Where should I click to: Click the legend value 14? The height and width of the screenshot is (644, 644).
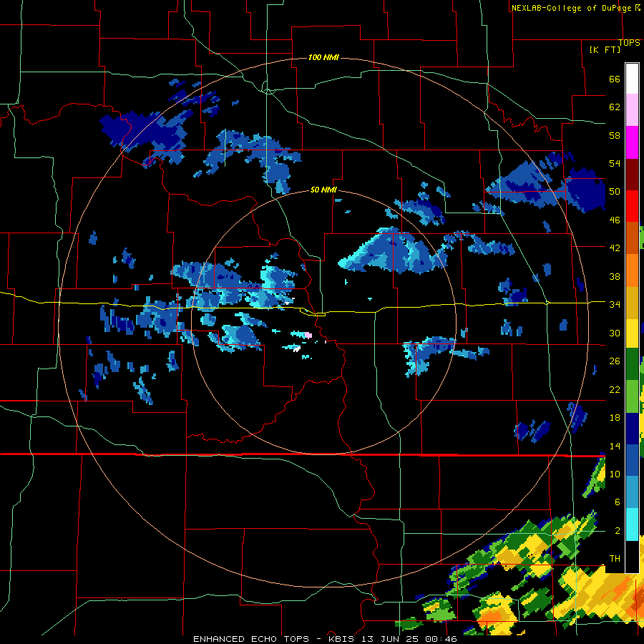coord(615,446)
